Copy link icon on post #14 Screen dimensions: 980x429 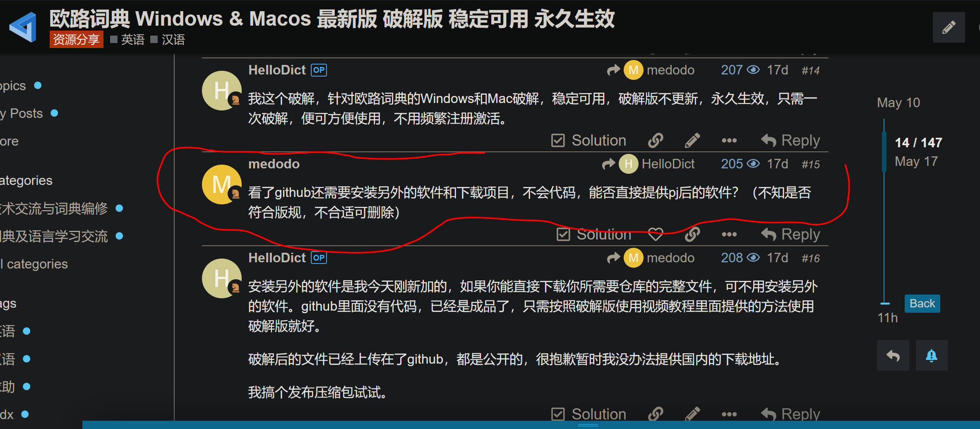pyautogui.click(x=656, y=141)
